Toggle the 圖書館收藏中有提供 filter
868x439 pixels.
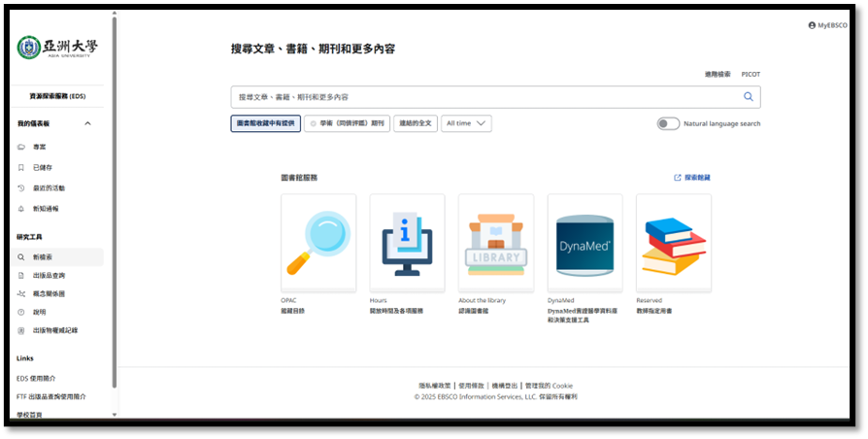(x=266, y=123)
